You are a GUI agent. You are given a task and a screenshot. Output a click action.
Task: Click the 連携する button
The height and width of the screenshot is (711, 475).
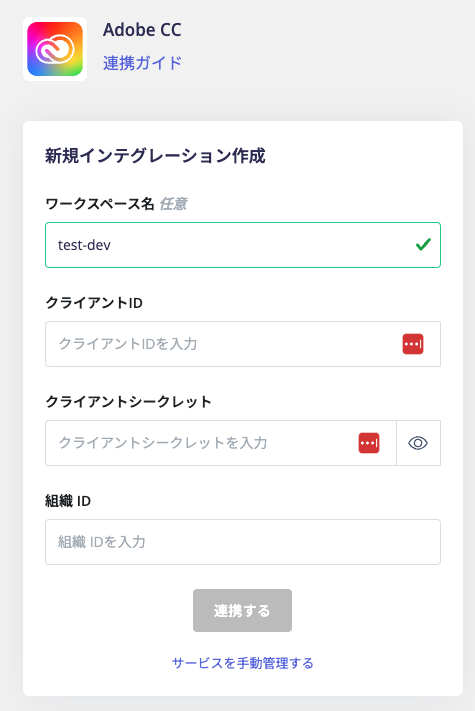[x=242, y=610]
